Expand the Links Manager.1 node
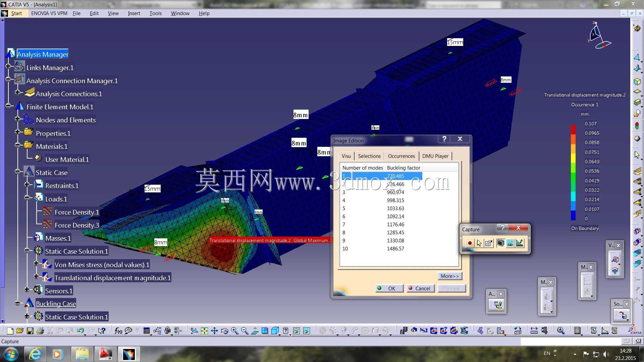Viewport: 644px width, 362px height. (8, 66)
